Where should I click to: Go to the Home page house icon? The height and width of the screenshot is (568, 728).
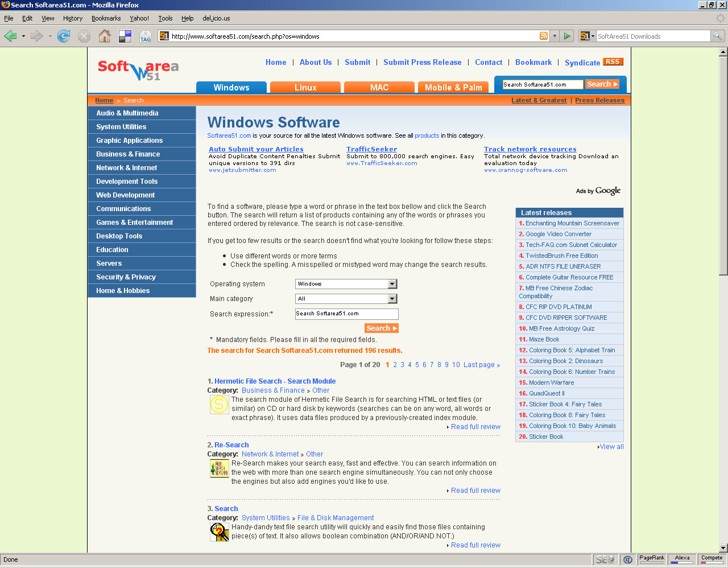click(105, 36)
